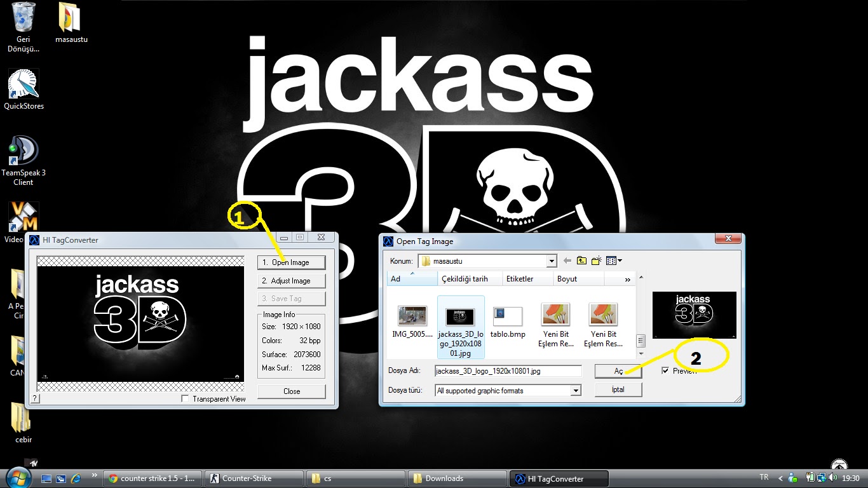Click the file list vertical scrollbar thumb
Image resolution: width=868 pixels, height=488 pixels.
tap(641, 341)
